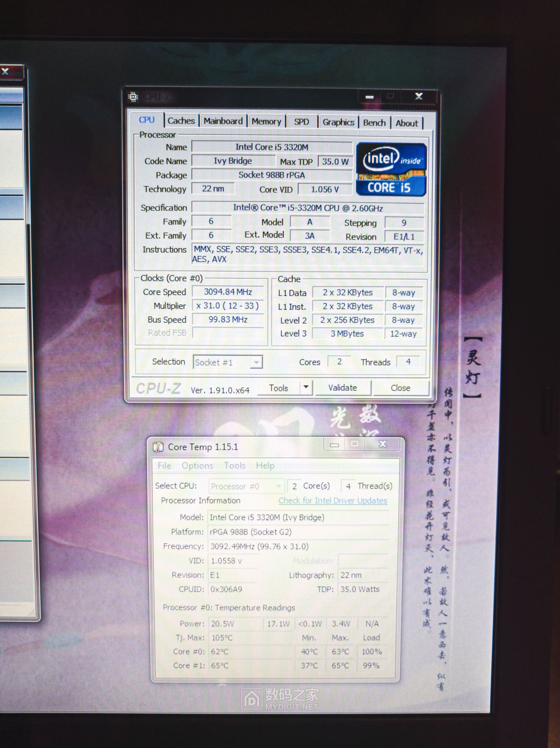Click the Level 3 cache '3 MBytes'

pos(347,333)
